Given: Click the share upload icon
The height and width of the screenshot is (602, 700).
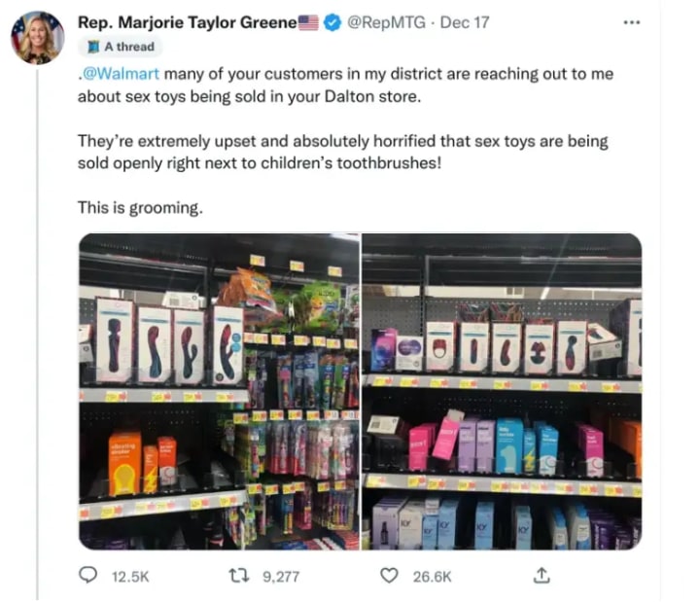Looking at the screenshot, I should pos(542,575).
